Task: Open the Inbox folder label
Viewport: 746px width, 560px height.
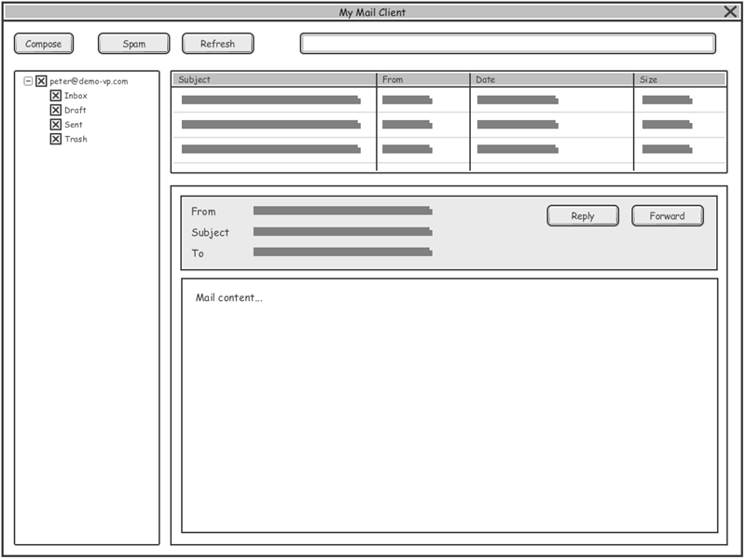Action: (76, 96)
